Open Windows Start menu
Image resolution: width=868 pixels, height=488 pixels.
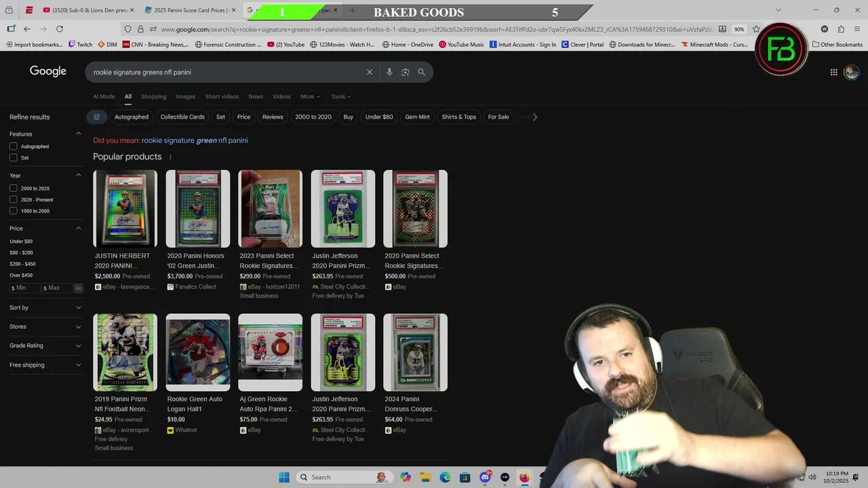pyautogui.click(x=283, y=477)
